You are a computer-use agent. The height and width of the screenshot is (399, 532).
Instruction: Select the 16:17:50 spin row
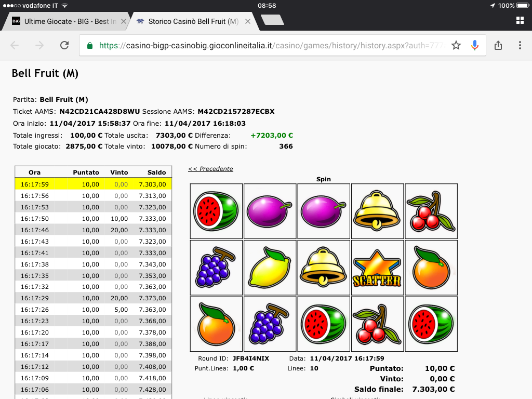tap(94, 219)
